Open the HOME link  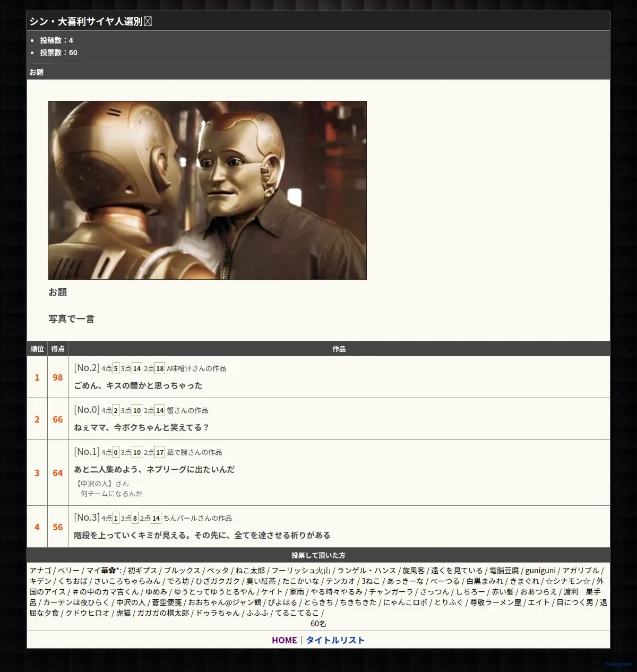[284, 640]
